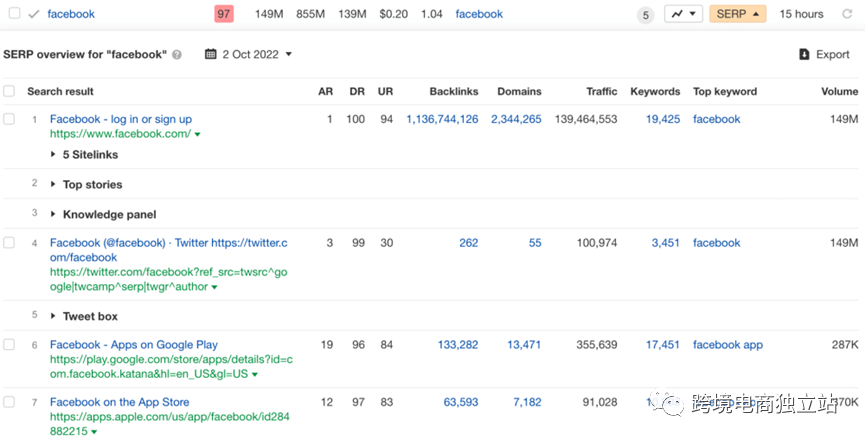Open the Facebook on the App Store result
865x441 pixels.
119,402
